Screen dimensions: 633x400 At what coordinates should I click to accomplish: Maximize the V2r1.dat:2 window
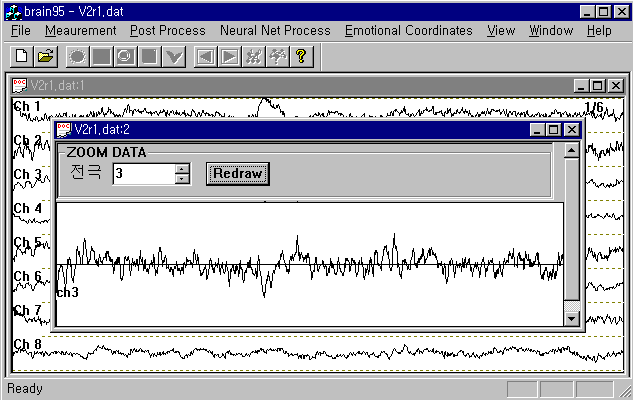click(553, 130)
